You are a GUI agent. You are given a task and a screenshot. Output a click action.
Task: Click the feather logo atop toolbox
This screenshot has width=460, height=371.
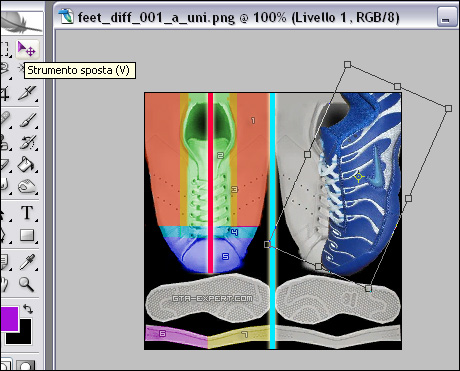(21, 23)
